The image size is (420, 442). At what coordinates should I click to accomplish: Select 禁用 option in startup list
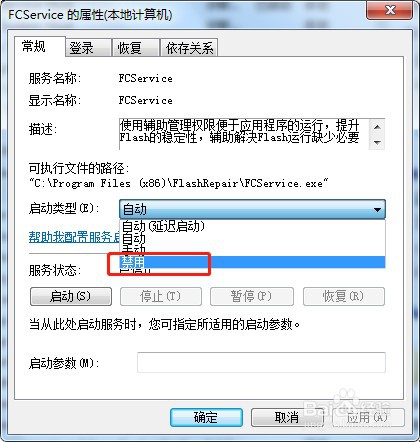(252, 262)
